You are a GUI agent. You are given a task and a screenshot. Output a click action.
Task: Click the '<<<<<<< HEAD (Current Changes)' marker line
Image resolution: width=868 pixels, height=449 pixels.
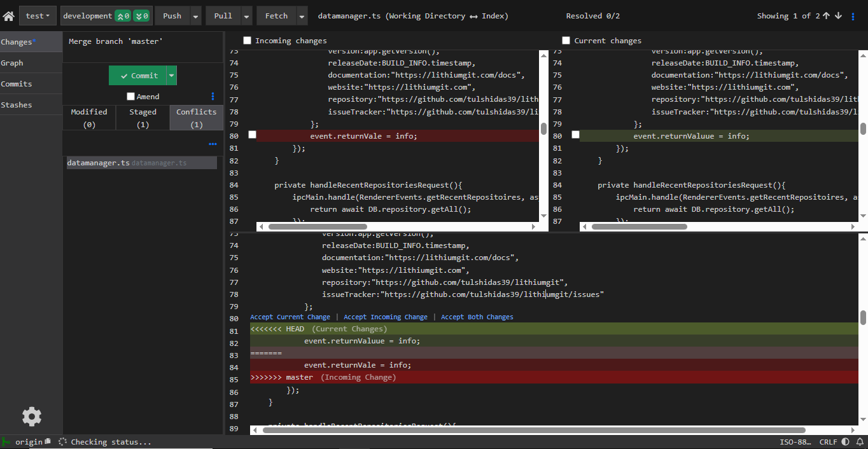point(554,329)
